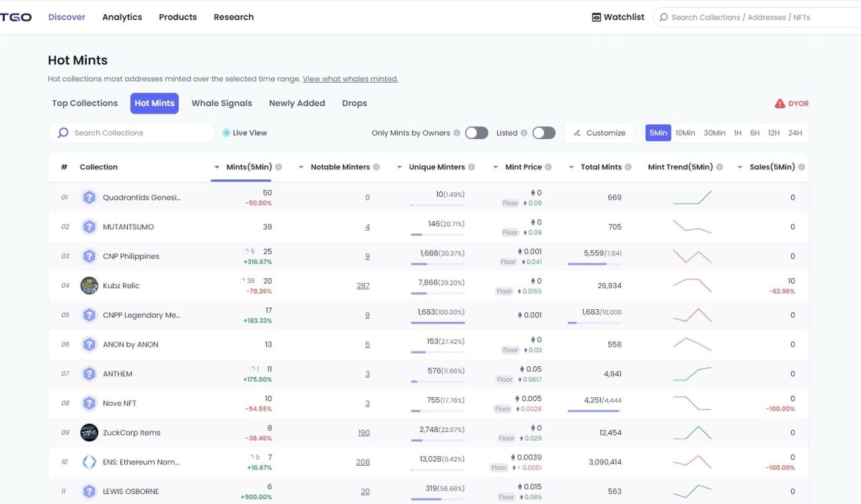Open the ZuckCorp Items collection thumbnail

point(89,433)
